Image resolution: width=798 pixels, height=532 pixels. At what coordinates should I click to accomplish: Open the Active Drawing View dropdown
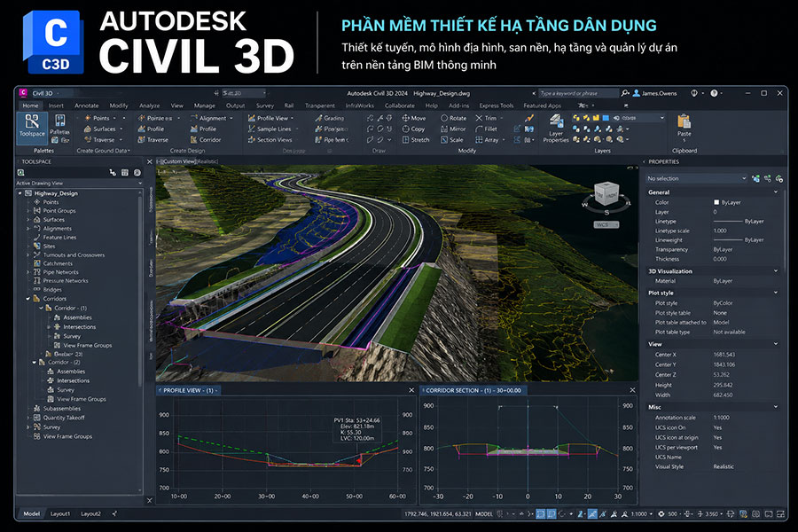pos(79,184)
